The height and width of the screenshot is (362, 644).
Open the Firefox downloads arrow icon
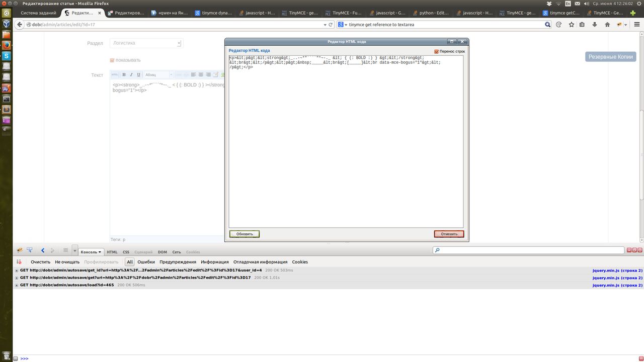click(x=595, y=24)
